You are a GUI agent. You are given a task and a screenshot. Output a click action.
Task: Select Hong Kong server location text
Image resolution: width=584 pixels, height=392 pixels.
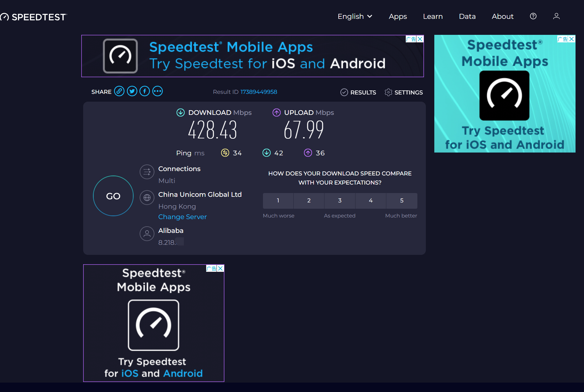pyautogui.click(x=177, y=207)
